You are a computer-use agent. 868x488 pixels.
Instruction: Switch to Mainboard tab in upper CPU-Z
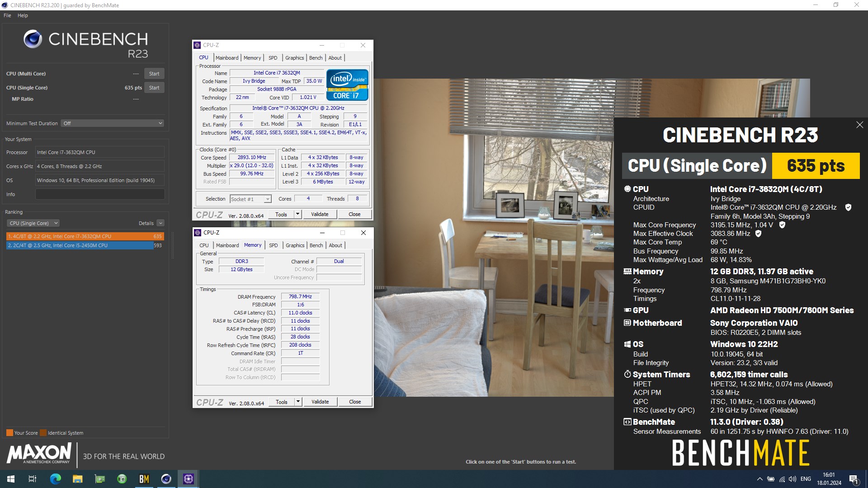[x=227, y=58]
